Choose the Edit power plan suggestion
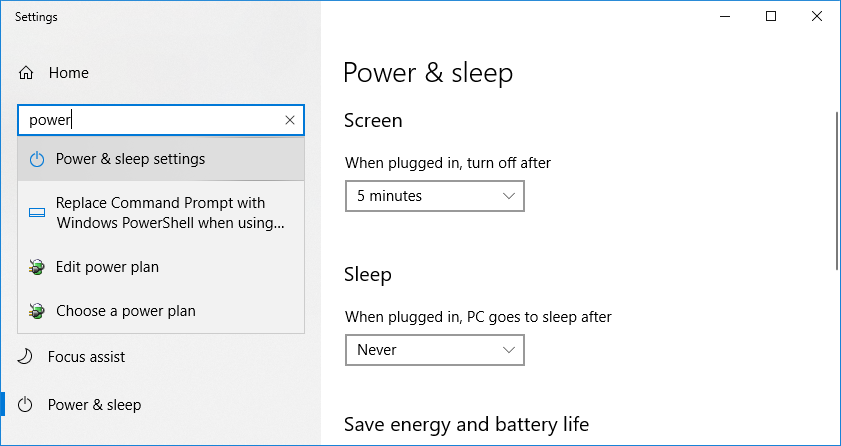Screen dimensions: 841x446 [x=107, y=267]
